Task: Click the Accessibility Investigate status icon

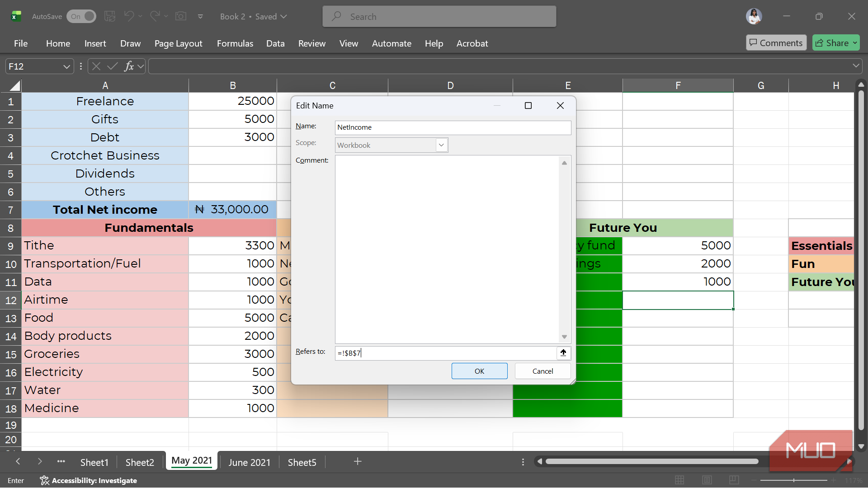Action: click(x=44, y=480)
